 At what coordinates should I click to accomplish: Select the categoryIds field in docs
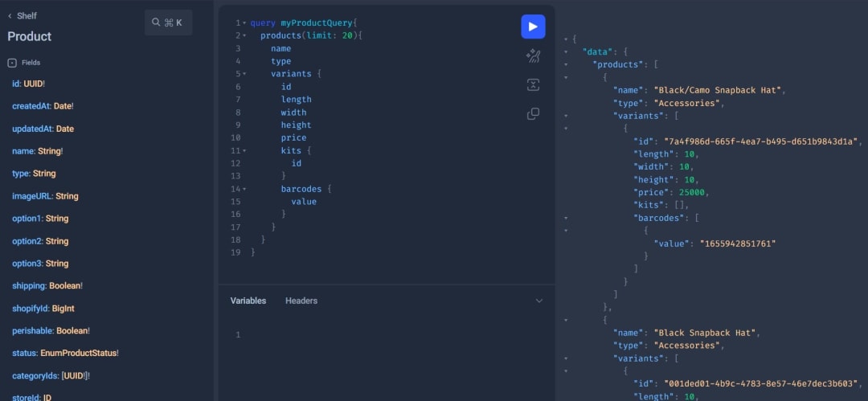pos(35,375)
